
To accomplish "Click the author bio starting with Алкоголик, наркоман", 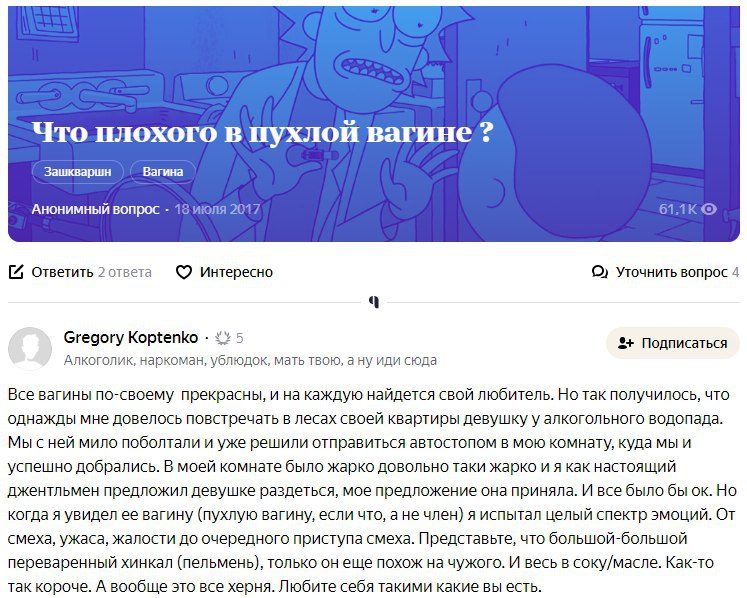I will pyautogui.click(x=250, y=360).
